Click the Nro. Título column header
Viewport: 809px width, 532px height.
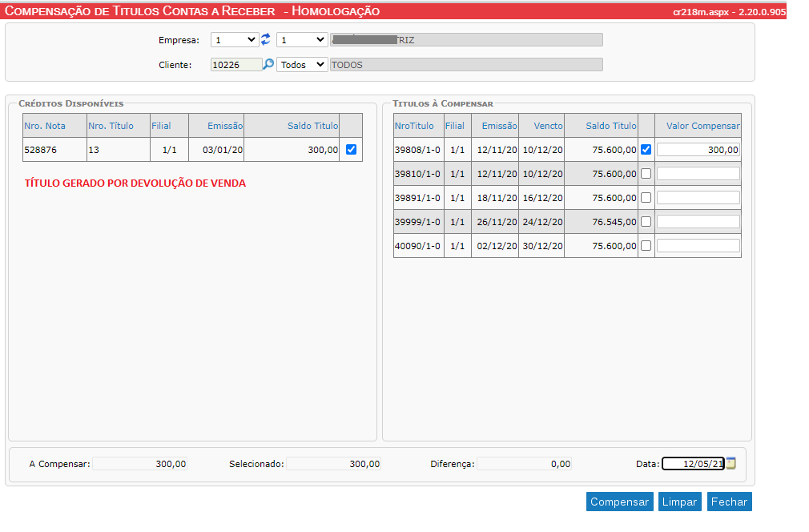111,126
